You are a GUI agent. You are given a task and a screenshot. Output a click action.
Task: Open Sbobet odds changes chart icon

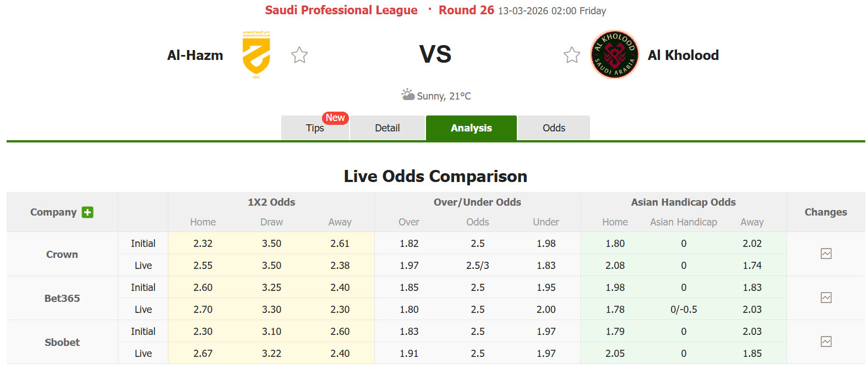pos(826,342)
